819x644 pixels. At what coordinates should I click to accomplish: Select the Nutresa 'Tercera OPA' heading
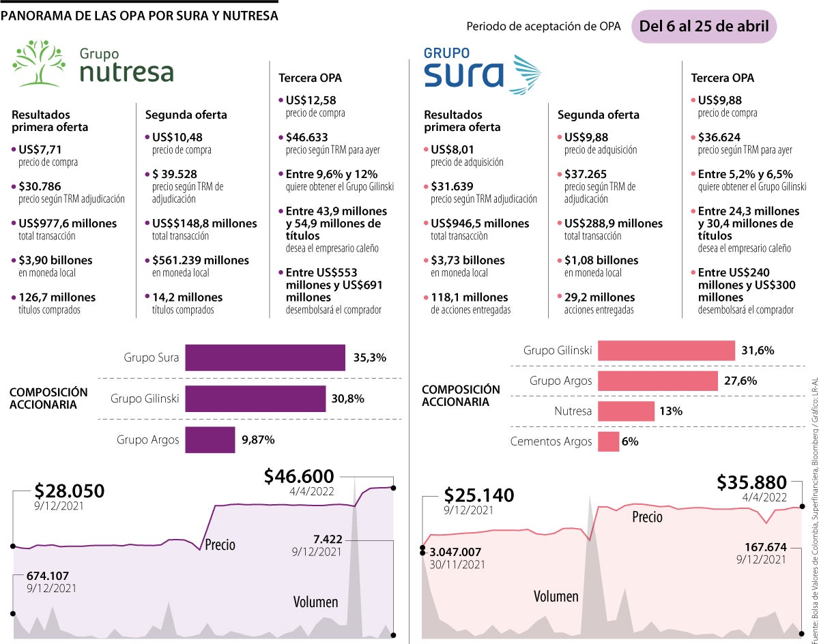(x=310, y=77)
